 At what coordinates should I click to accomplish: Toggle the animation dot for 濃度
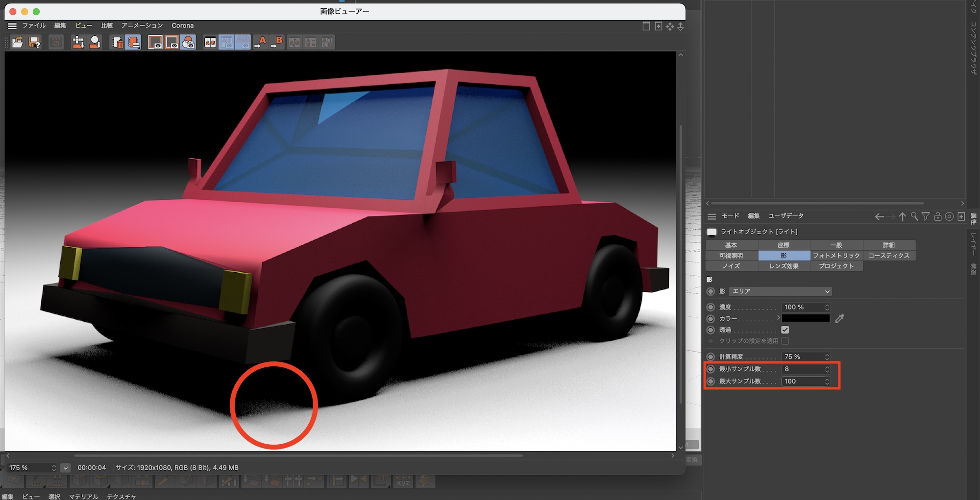point(710,307)
